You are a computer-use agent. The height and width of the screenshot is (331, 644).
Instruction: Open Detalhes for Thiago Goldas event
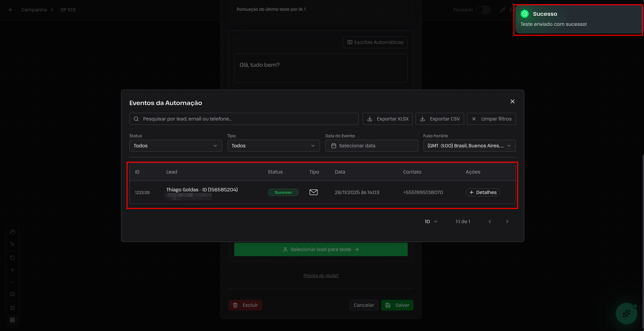pos(482,192)
